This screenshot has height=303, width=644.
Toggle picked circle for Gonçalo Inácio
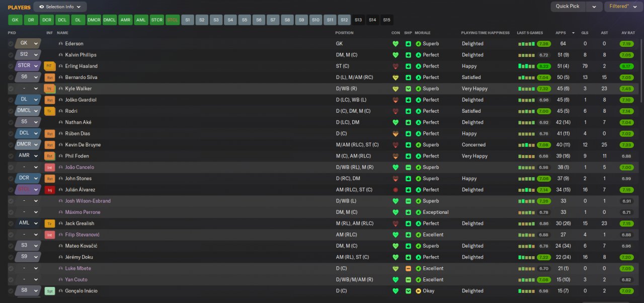(11, 291)
